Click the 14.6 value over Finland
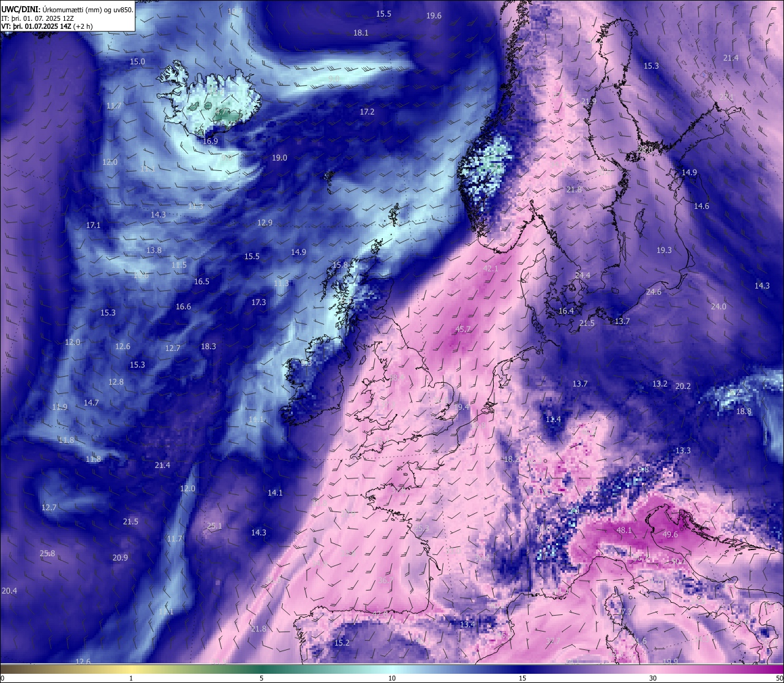This screenshot has width=784, height=683. tap(701, 206)
